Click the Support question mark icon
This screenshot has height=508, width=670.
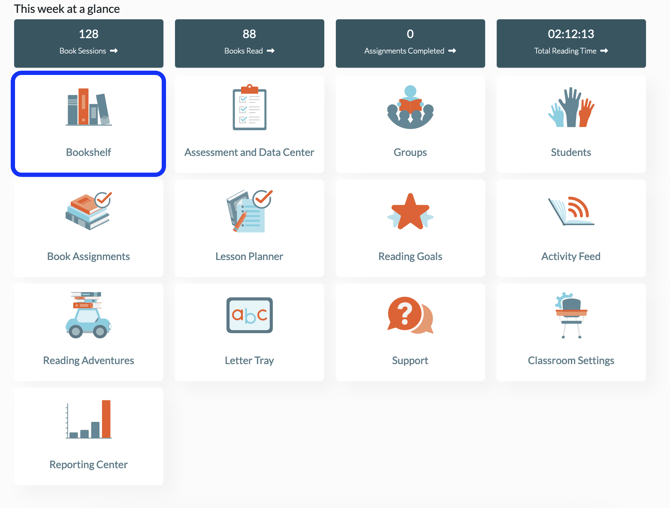coord(410,316)
